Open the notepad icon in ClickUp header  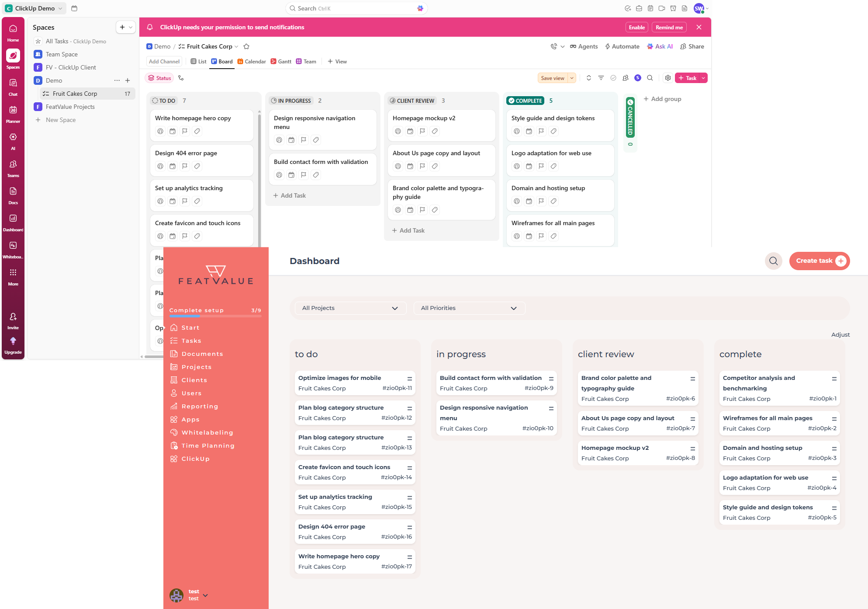coord(650,8)
